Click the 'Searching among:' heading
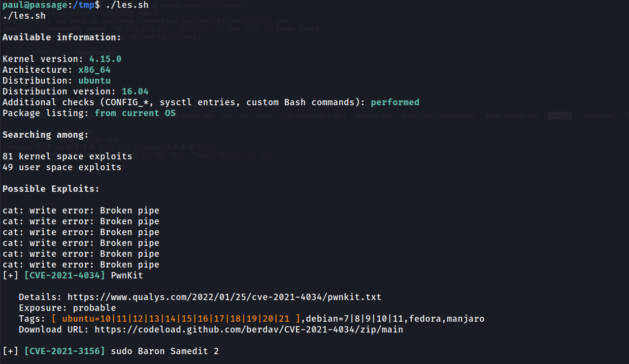Image resolution: width=629 pixels, height=364 pixels. [x=46, y=135]
